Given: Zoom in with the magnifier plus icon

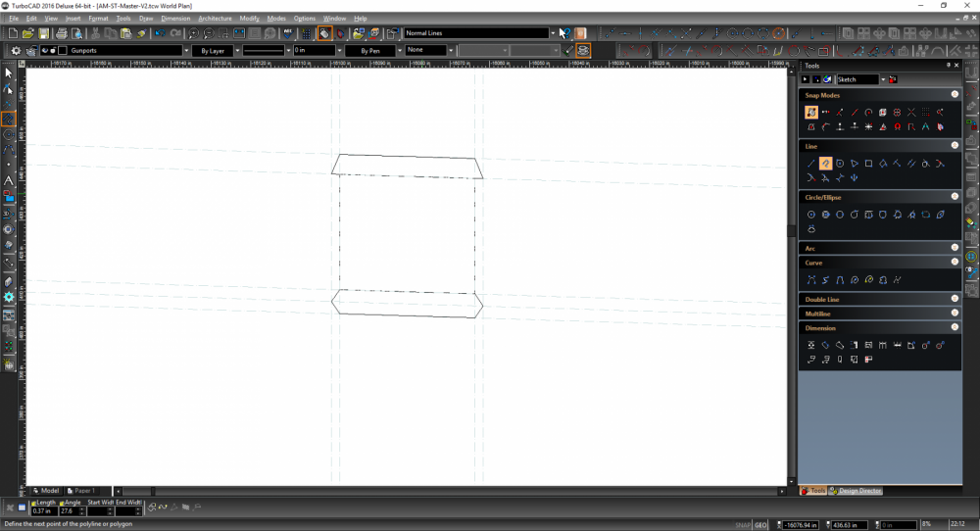Looking at the screenshot, I should 194,33.
